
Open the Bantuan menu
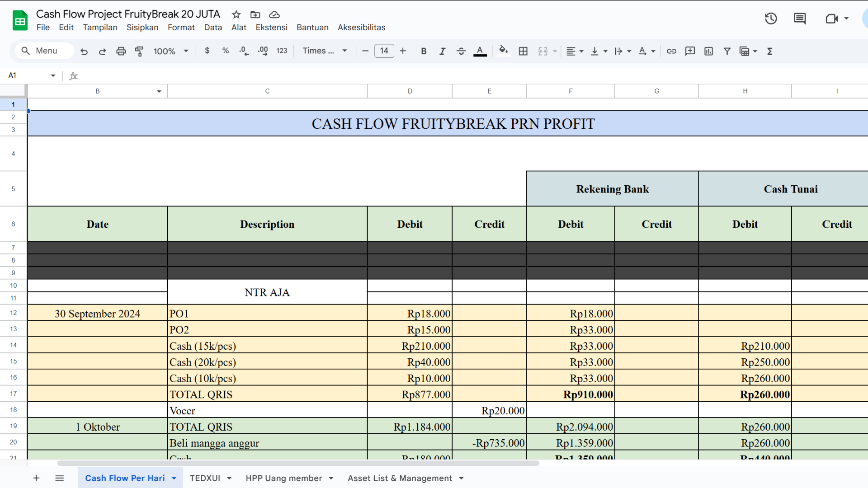[312, 28]
